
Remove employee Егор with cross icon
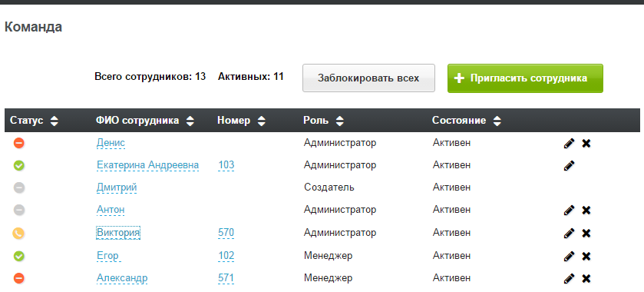(x=586, y=256)
